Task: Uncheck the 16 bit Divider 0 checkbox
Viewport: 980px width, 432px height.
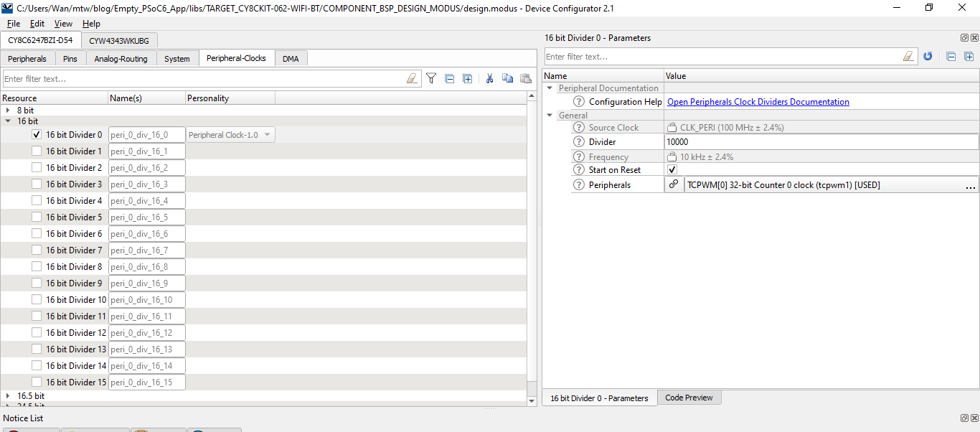Action: pos(37,135)
